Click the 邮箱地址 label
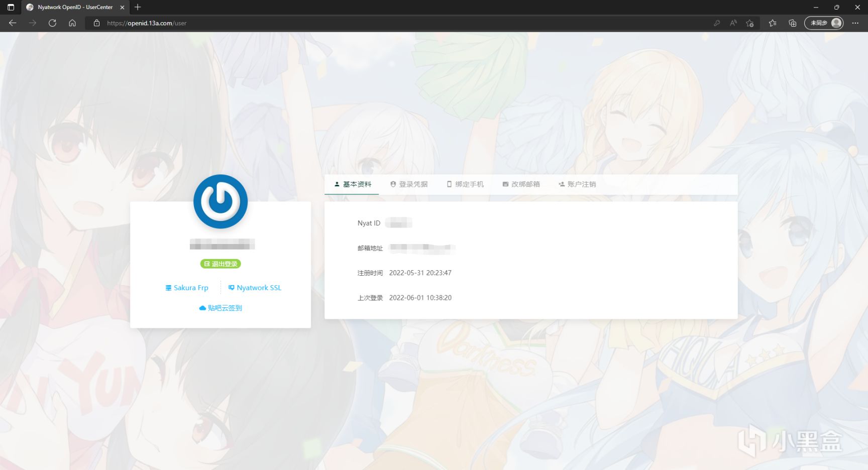The image size is (868, 470). (x=370, y=248)
